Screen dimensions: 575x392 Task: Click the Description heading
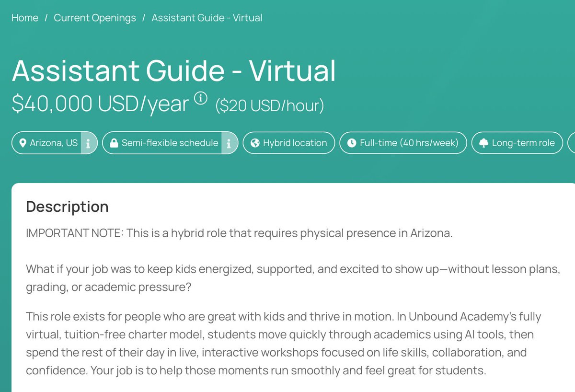[67, 207]
